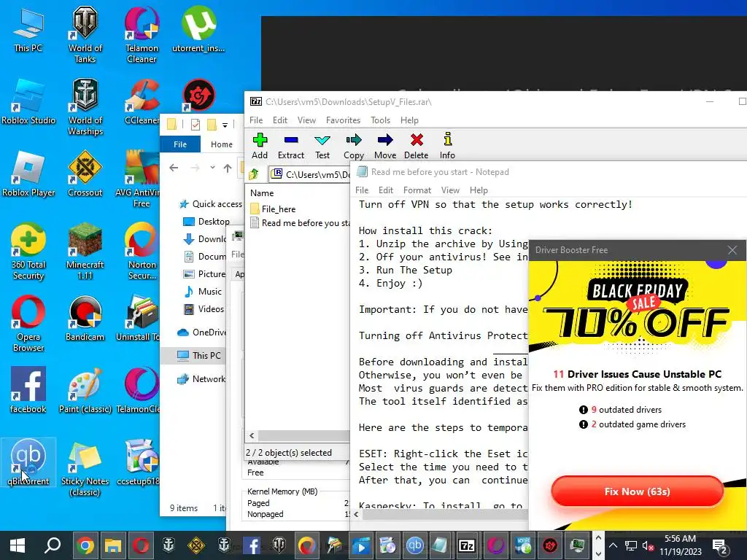Screen dimensions: 747x560
Task: Open the notification center icon
Action: pyautogui.click(x=719, y=545)
